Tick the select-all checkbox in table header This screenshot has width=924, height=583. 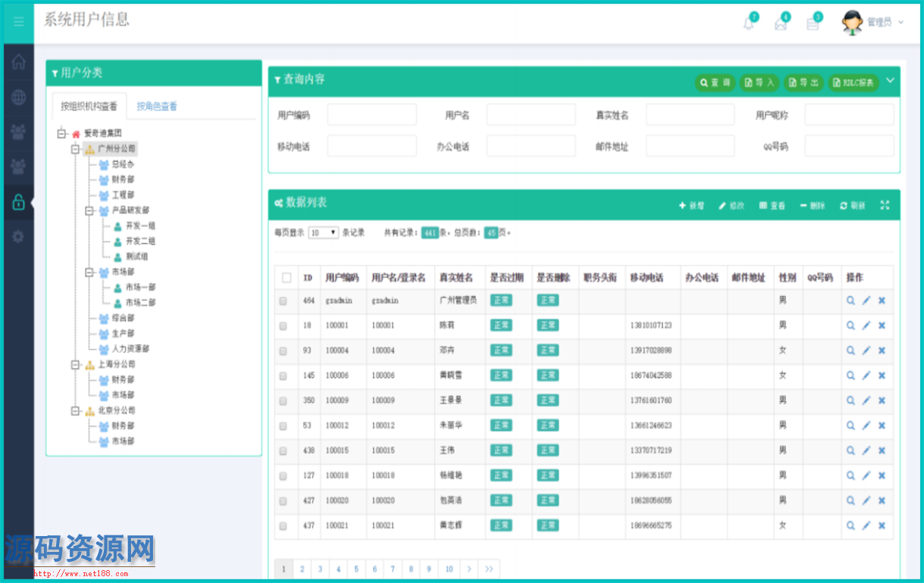pos(286,278)
